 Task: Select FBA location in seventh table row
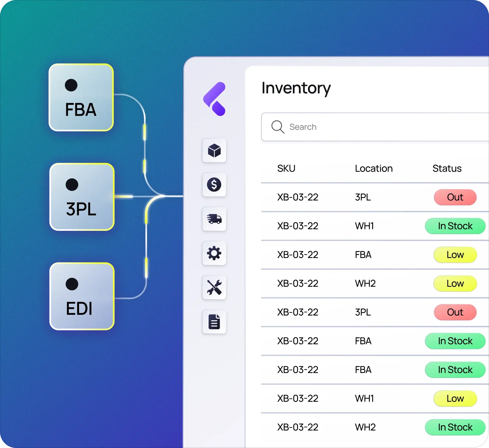click(x=363, y=370)
